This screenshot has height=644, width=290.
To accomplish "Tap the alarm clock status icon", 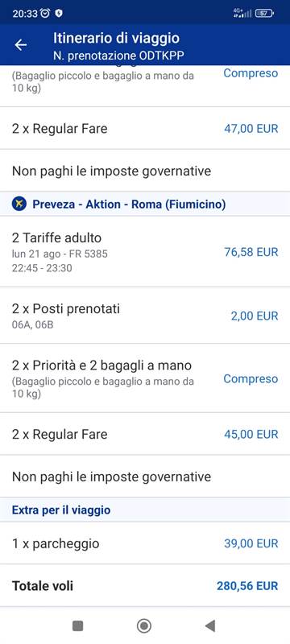I will (46, 14).
